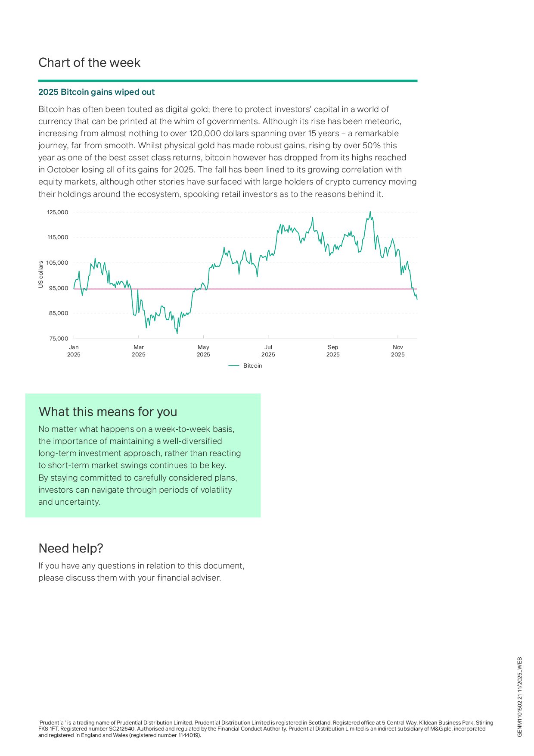Click the October peak of Bitcoin line
The width and height of the screenshot is (534, 756).
click(370, 212)
